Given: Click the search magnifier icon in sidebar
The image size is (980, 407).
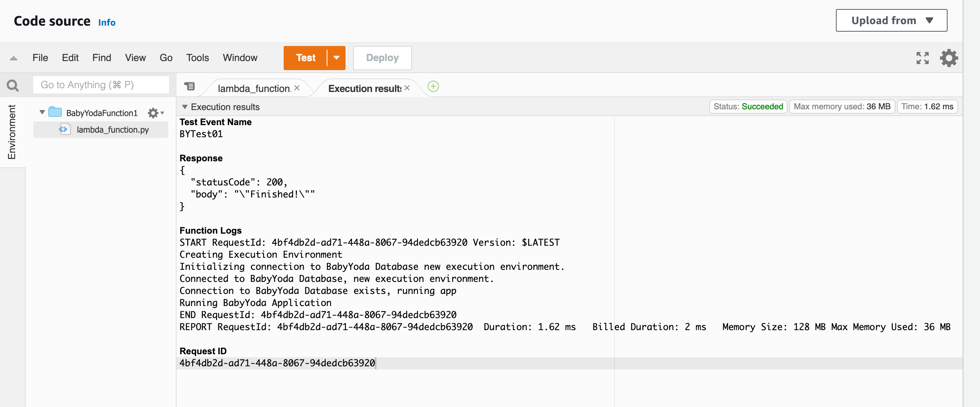Looking at the screenshot, I should point(12,85).
